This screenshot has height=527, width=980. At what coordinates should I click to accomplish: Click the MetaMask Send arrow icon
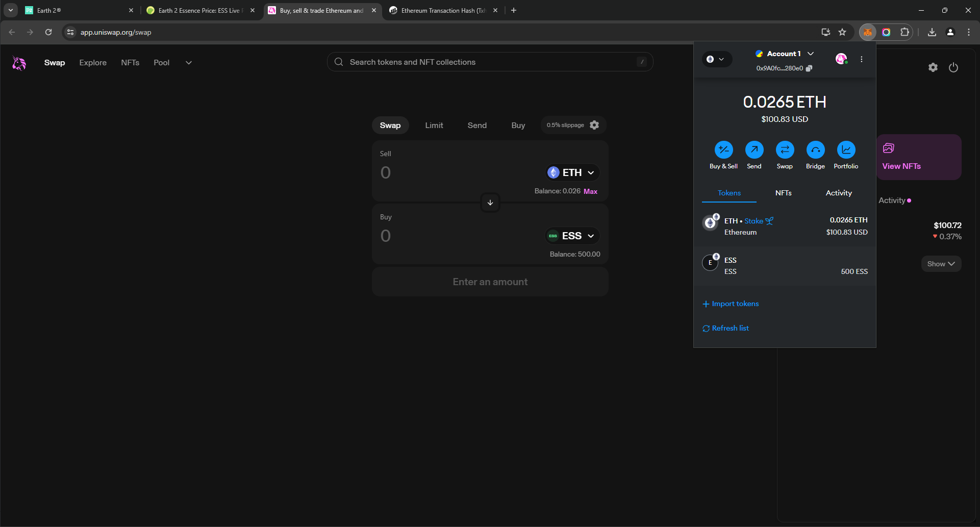coord(754,150)
